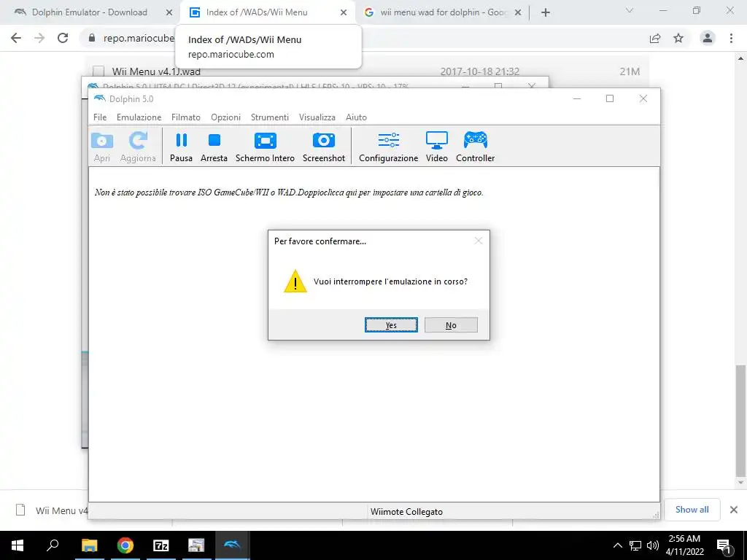Open 7-Zip from taskbar
Image resolution: width=747 pixels, height=560 pixels.
point(160,545)
